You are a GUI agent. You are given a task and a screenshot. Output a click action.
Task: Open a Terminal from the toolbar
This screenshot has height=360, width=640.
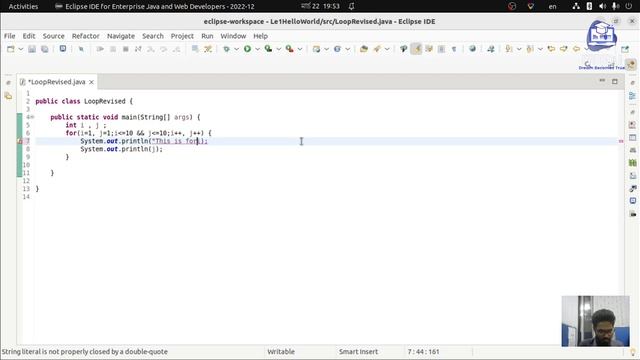tap(62, 49)
